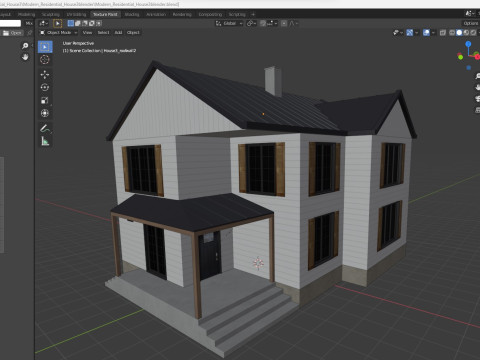Screen dimensions: 480x360
Task: Choose the Extend selection mode icon
Action: [78, 23]
